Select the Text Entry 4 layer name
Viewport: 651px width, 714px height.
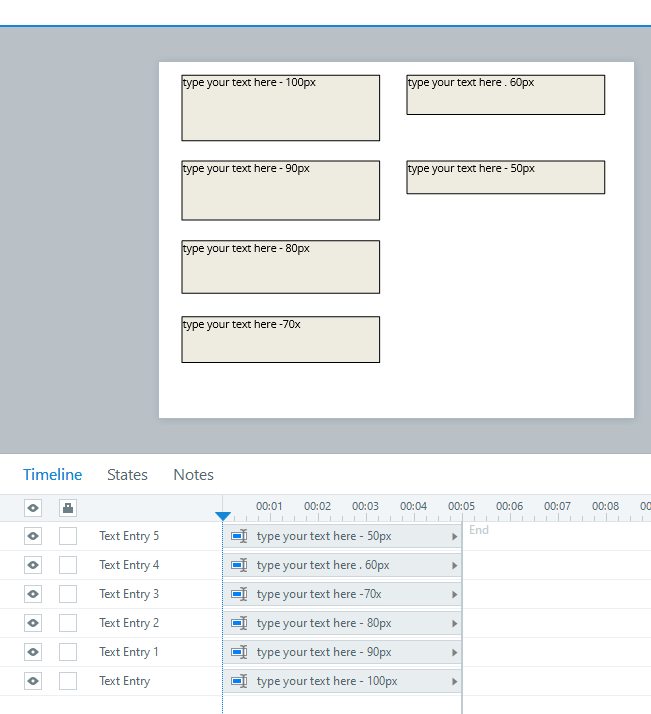tap(129, 565)
